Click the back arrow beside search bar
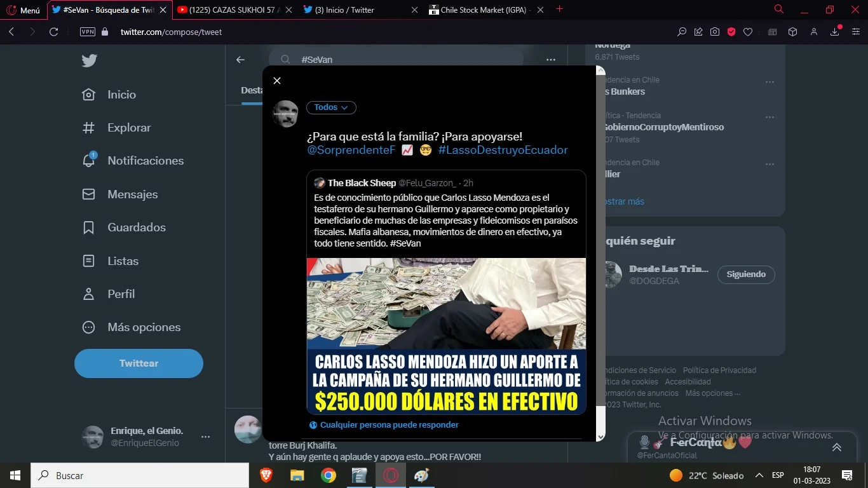The image size is (868, 488). 240,60
